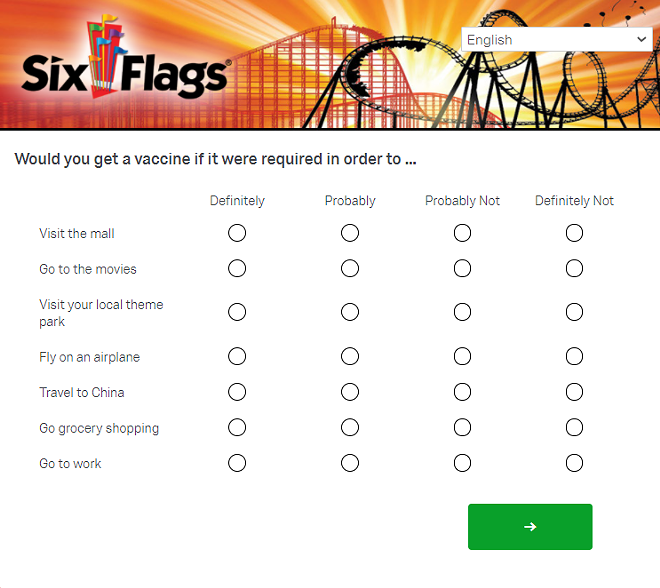Select Definitely for Travel to China

(x=237, y=392)
